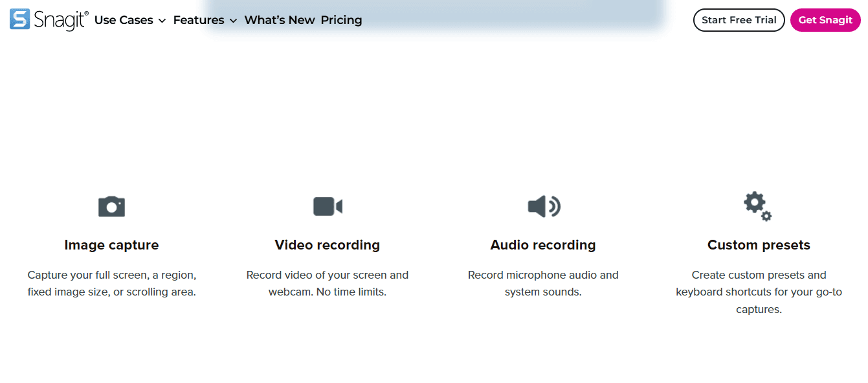Screen dimensions: 868x383
Task: Click the text 'Create custom presets and'
Action: click(759, 275)
